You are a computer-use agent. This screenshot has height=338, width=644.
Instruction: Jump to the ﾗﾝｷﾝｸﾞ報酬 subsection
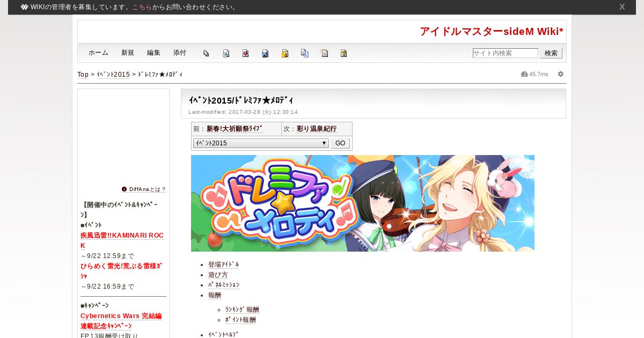click(242, 310)
